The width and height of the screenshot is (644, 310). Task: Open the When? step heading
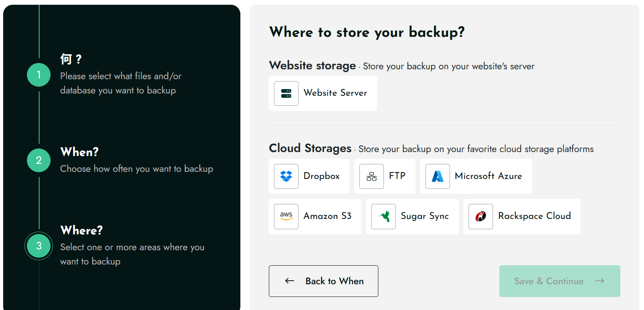tap(79, 152)
